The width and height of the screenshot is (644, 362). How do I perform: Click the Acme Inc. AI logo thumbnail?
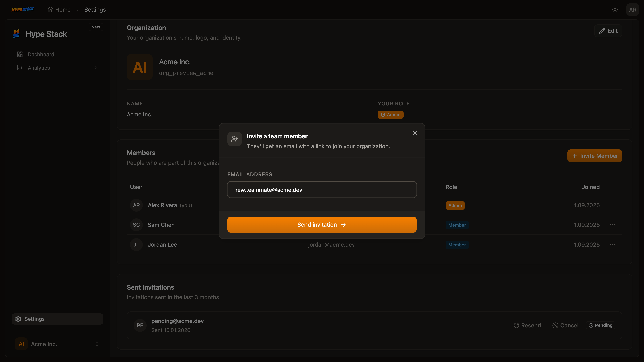(x=140, y=67)
